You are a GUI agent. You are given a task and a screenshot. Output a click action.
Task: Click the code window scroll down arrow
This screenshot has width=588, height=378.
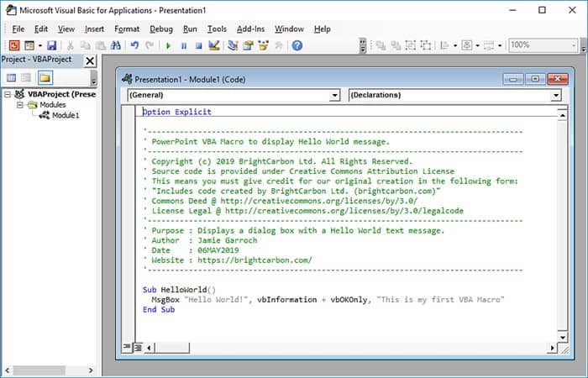tap(562, 337)
